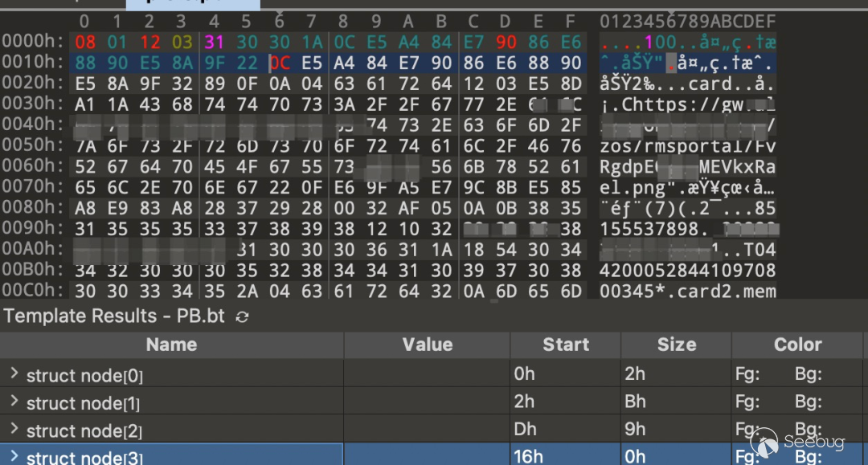Click the 0020h address row label

click(33, 84)
